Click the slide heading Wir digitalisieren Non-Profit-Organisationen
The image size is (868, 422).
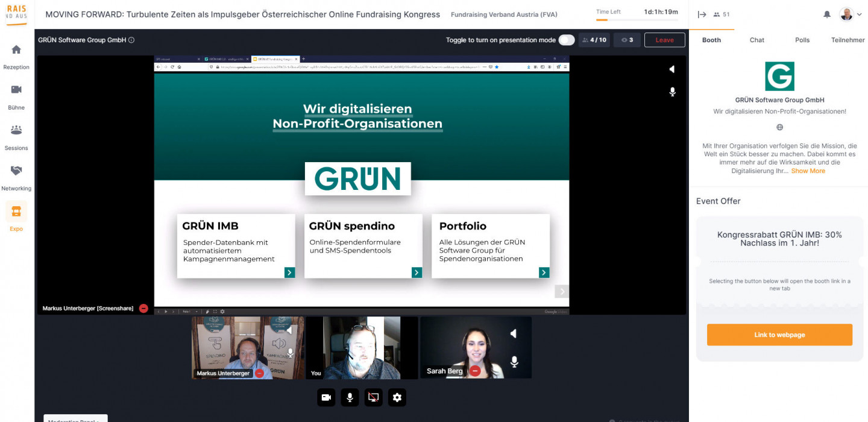click(357, 116)
